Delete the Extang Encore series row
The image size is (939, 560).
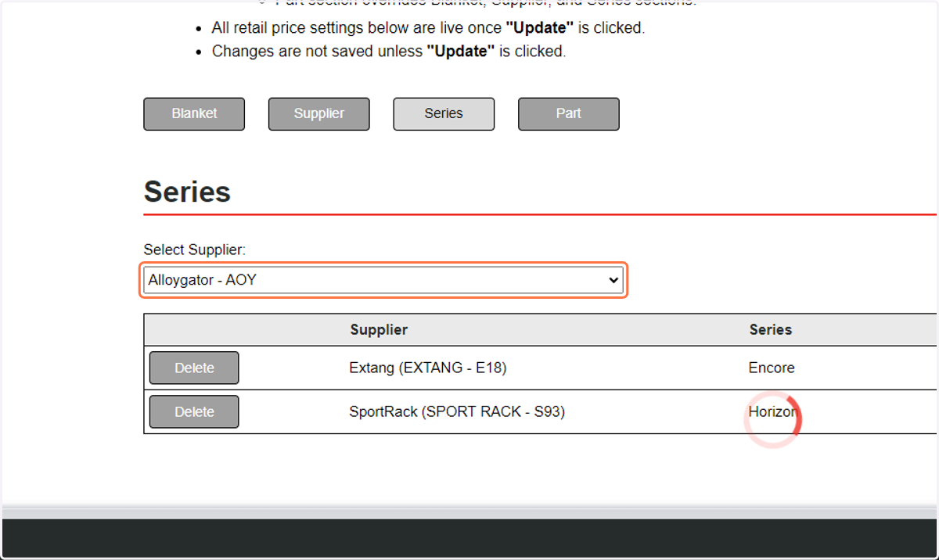click(x=194, y=368)
